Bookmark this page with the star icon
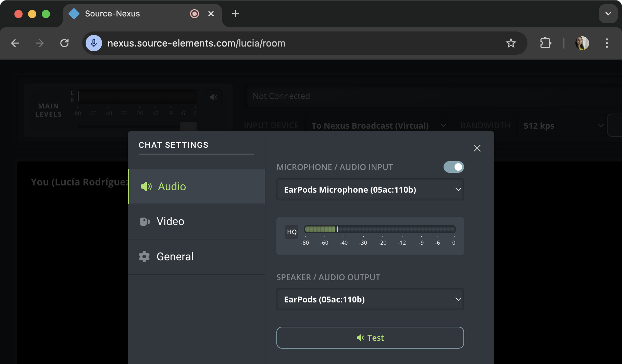Screen dimensions: 622x364 511,43
